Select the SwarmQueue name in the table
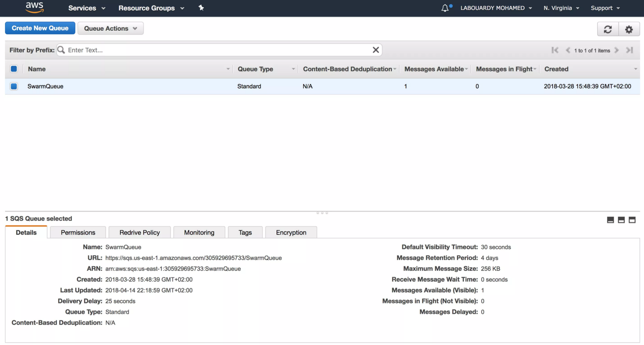The image size is (644, 345). coord(45,86)
